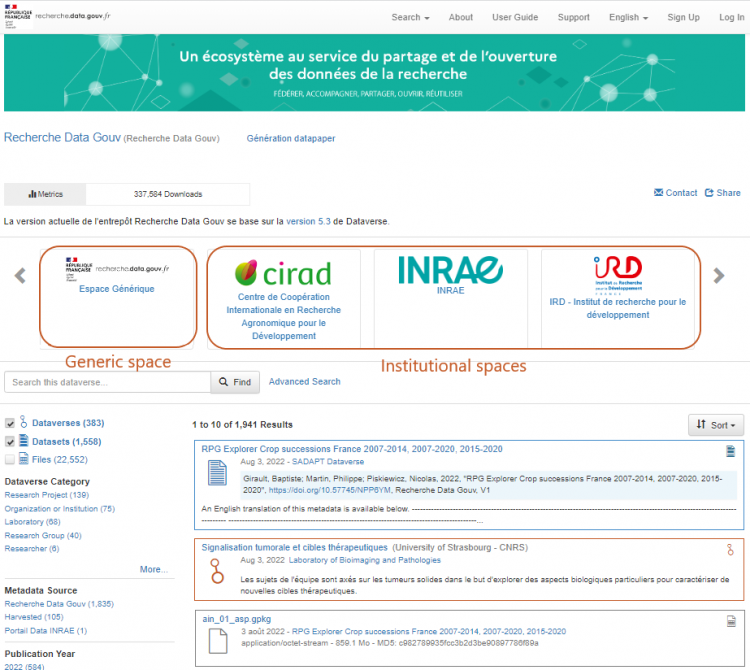
Task: Click the Datasets document icon in facets
Action: click(x=23, y=441)
